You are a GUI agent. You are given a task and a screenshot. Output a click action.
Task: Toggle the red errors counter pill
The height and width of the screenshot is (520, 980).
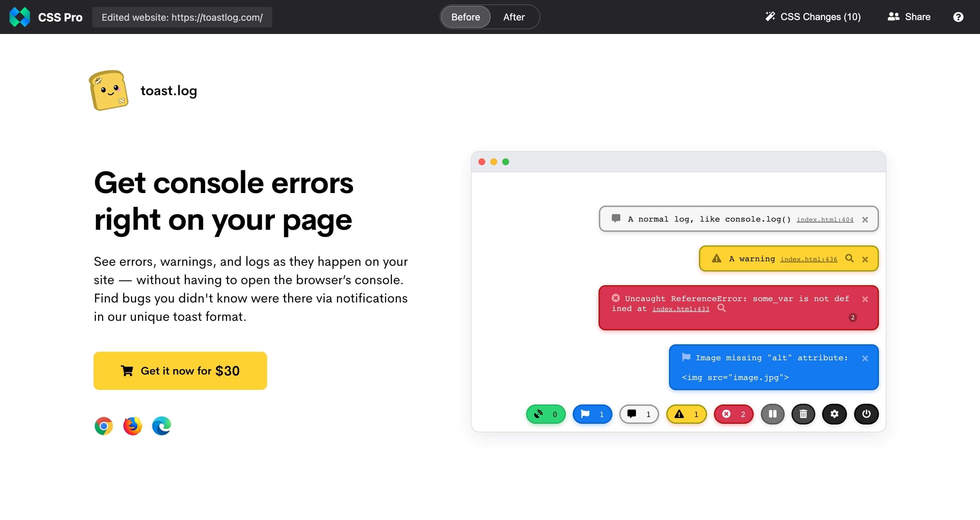click(734, 414)
